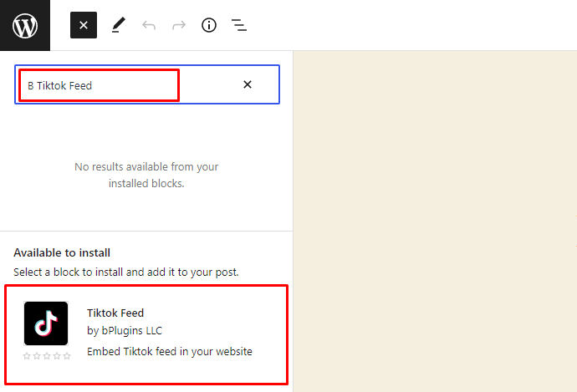
Task: Click the Tiktok Feed star rating
Action: tap(47, 355)
